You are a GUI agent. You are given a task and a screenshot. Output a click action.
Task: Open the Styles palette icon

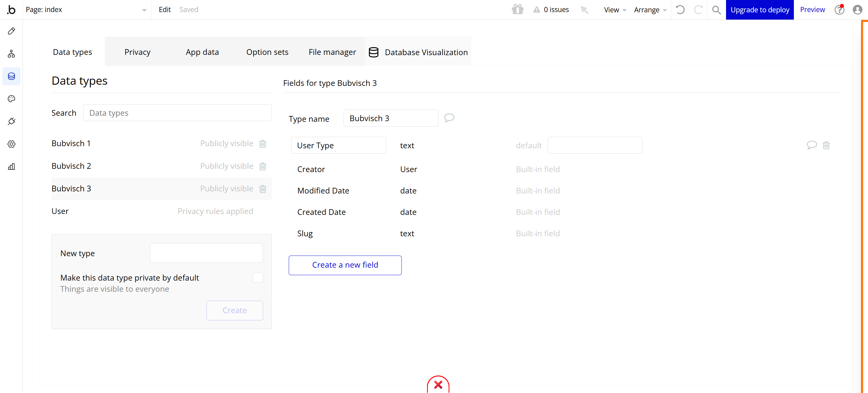(11, 99)
